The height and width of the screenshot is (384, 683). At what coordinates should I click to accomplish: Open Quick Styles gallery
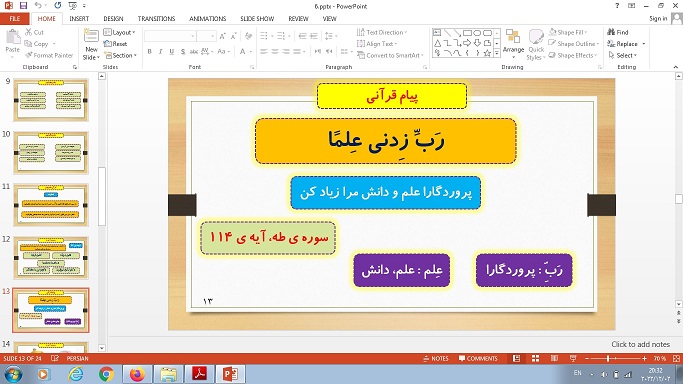pyautogui.click(x=536, y=45)
